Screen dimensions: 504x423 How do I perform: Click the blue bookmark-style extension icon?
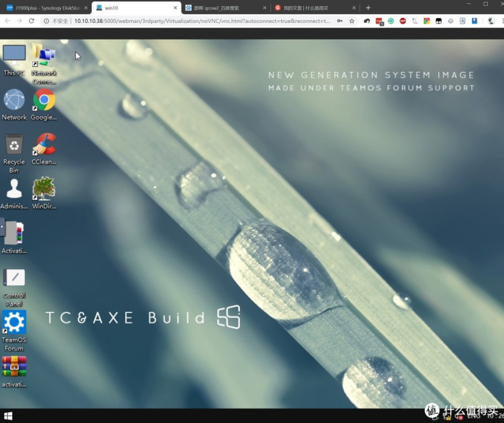coord(474,21)
